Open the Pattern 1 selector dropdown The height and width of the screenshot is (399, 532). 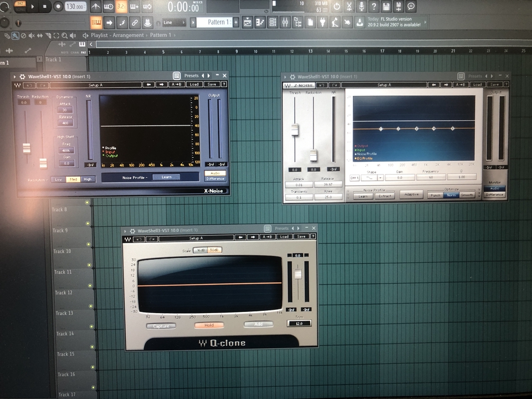coord(214,22)
